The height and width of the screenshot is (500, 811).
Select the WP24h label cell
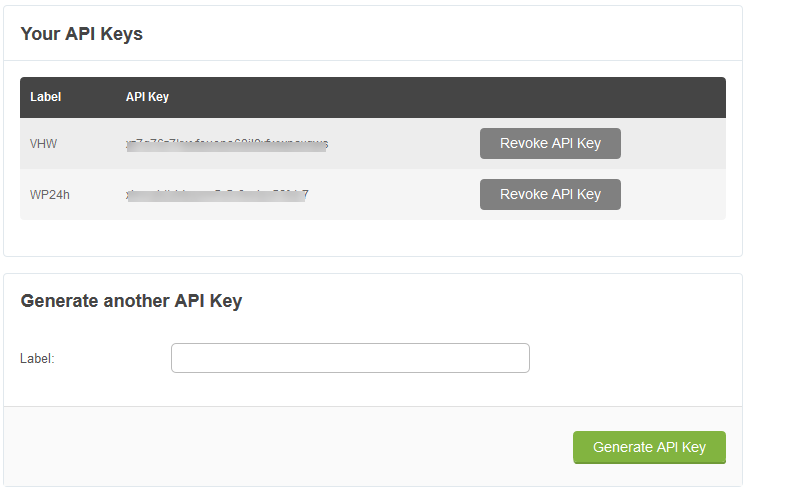(x=50, y=195)
